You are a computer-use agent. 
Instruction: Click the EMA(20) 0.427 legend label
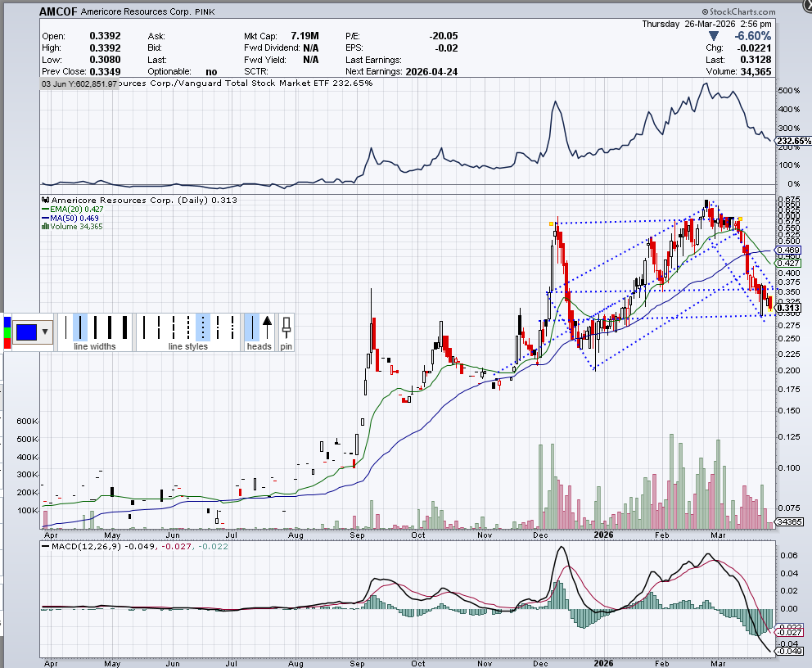[73, 210]
